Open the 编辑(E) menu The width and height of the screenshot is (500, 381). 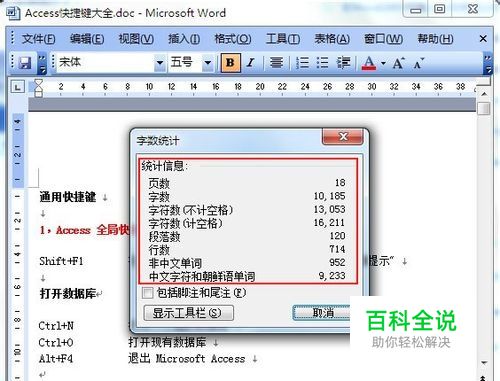[87, 39]
